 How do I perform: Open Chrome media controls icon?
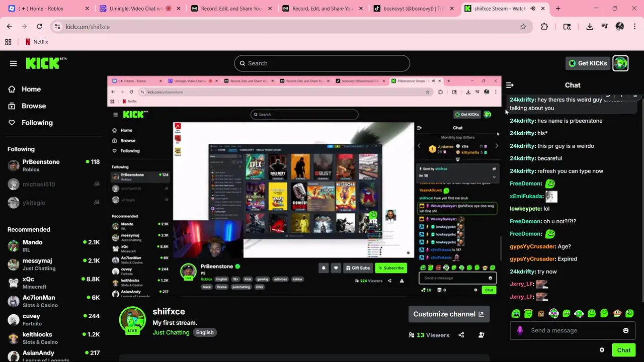605,27
